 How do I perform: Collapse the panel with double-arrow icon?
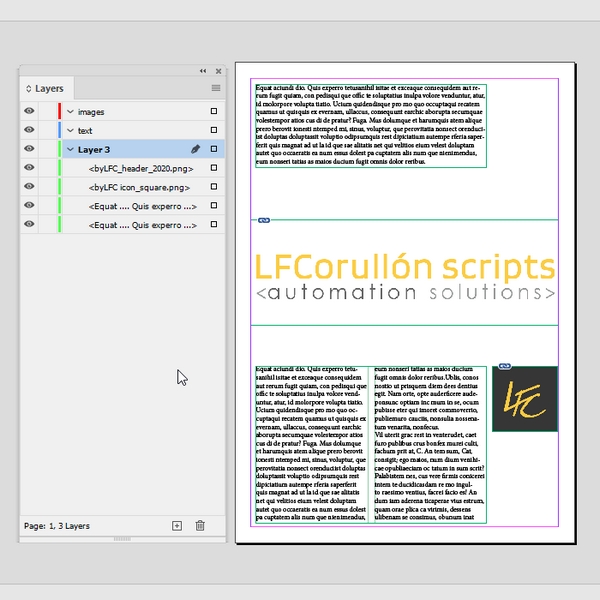coord(203,71)
